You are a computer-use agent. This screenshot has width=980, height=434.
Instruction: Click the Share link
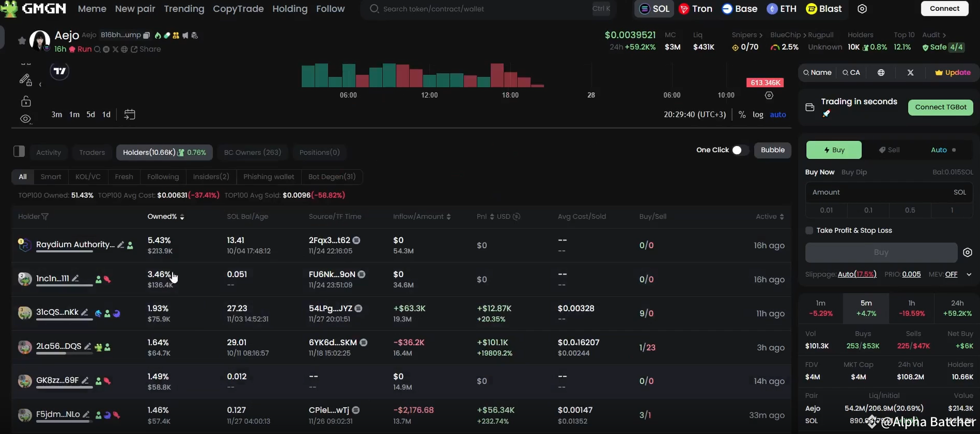click(146, 49)
